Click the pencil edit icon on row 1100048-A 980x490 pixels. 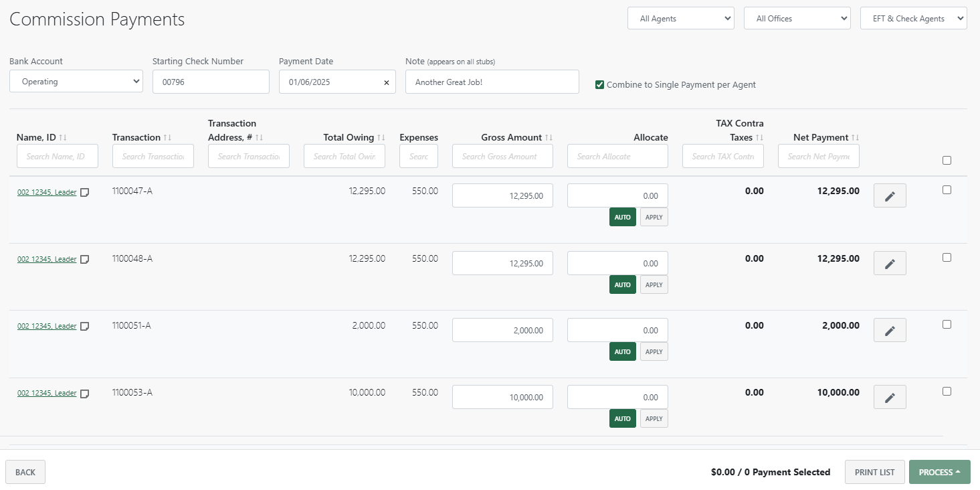tap(890, 262)
